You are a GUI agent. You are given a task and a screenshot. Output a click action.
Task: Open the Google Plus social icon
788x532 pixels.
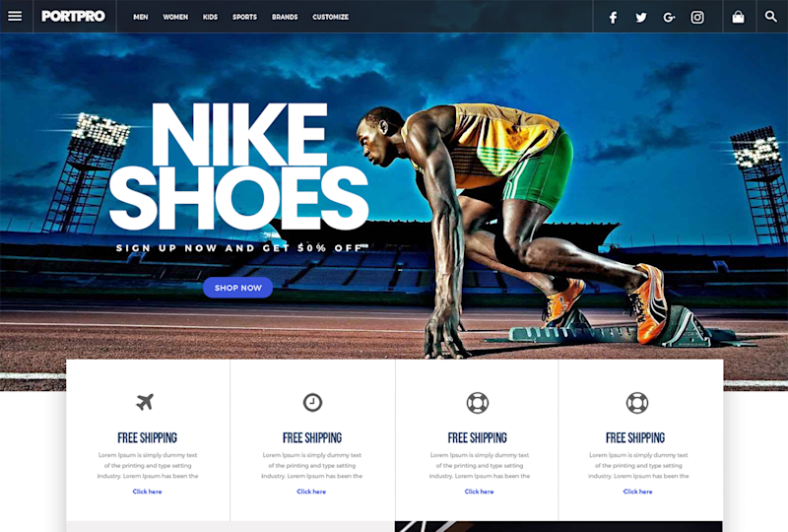[669, 18]
